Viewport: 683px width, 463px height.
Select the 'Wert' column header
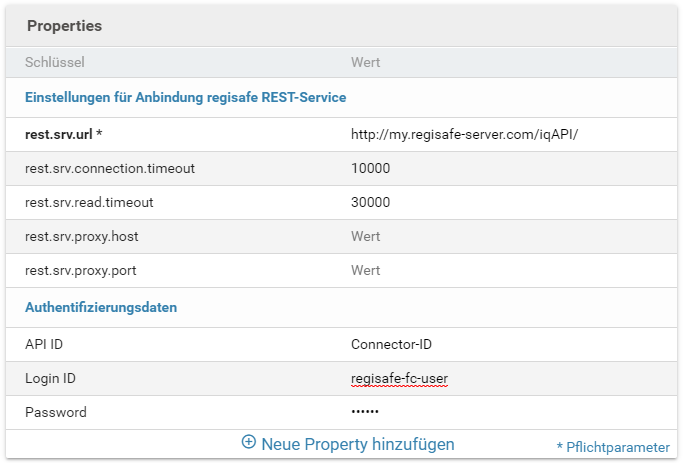coord(365,62)
